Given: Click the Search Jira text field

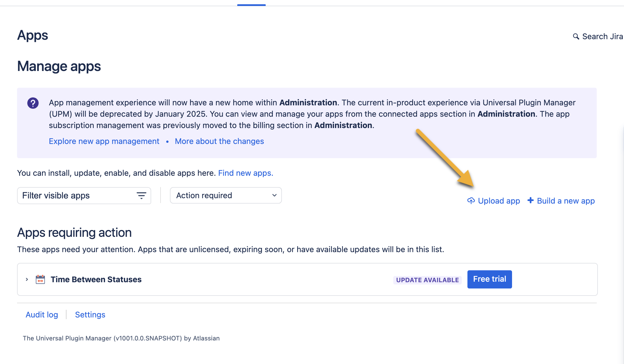Looking at the screenshot, I should click(x=602, y=37).
